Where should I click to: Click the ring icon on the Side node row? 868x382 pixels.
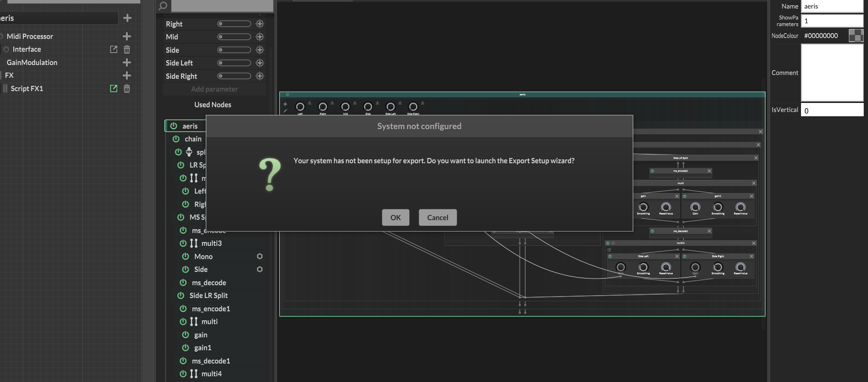pos(260,269)
